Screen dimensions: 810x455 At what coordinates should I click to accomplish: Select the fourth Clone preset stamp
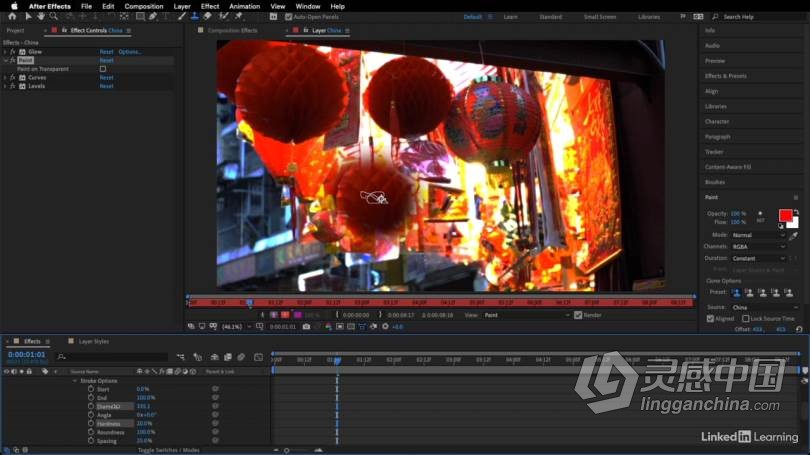(x=775, y=293)
